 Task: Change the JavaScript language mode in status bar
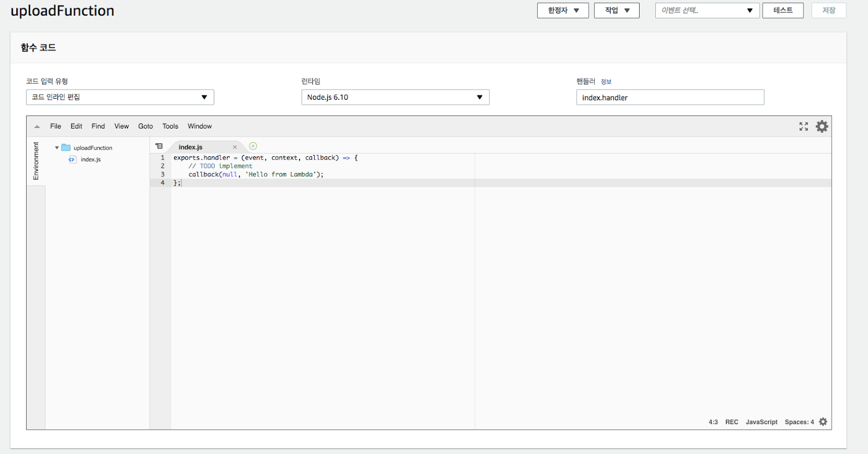[761, 422]
